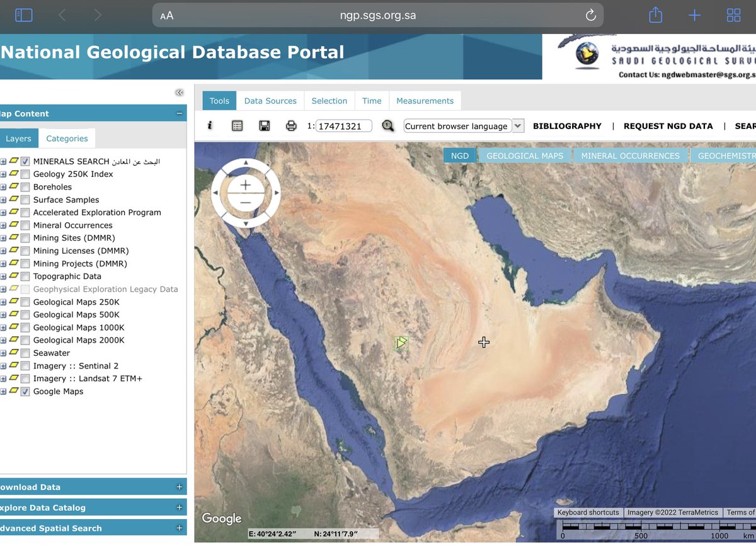Click the Geology 250K Index layer icon

coord(14,174)
